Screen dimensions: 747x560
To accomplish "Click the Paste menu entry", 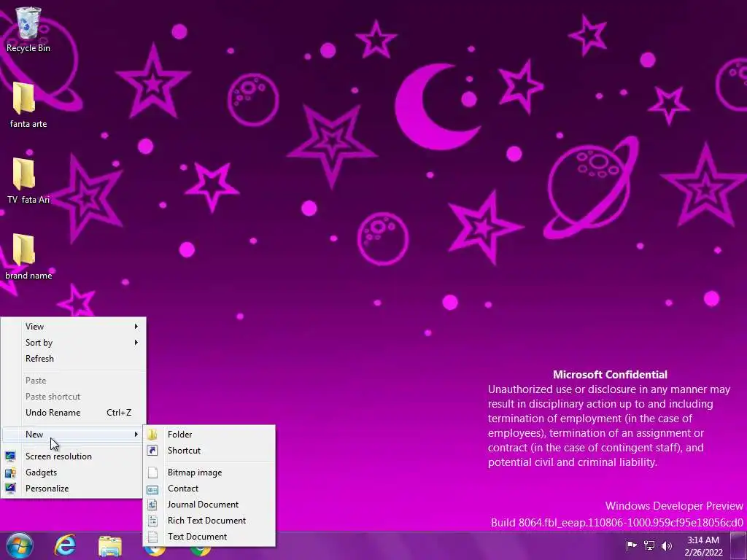I will [74, 381].
